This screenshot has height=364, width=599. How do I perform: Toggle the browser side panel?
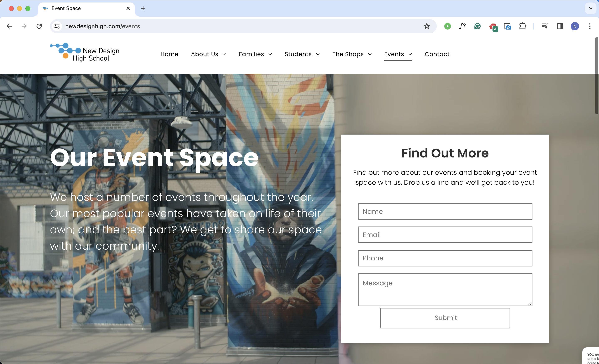click(560, 26)
